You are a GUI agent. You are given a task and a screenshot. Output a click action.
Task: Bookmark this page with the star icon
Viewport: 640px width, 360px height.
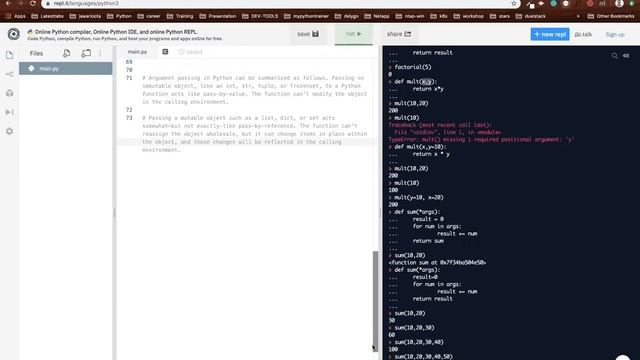click(514, 3)
